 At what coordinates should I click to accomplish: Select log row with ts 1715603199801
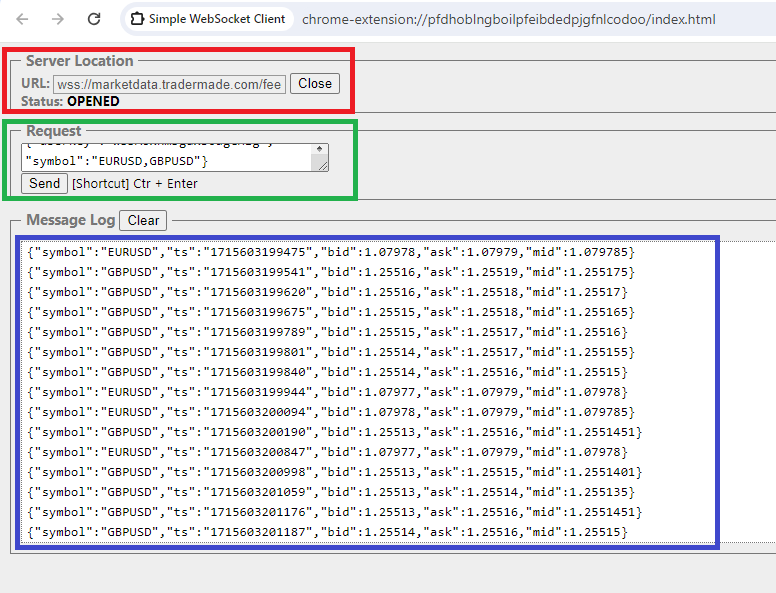(x=331, y=352)
